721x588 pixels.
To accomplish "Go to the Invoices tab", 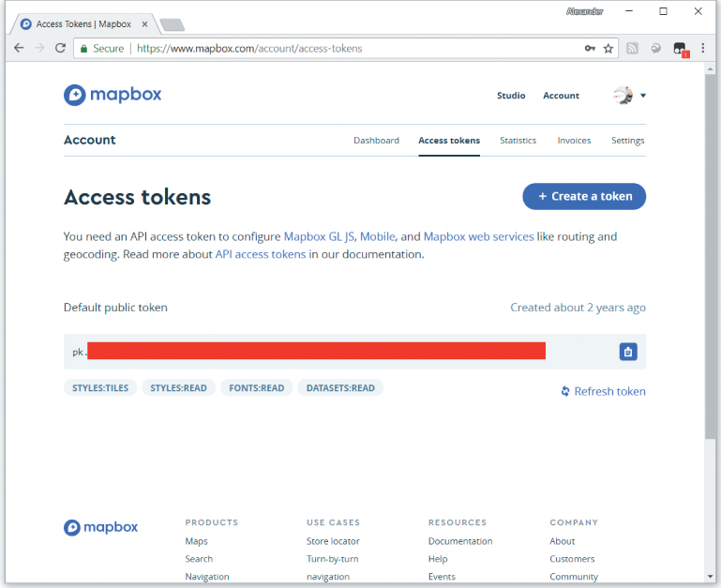I will pyautogui.click(x=574, y=141).
